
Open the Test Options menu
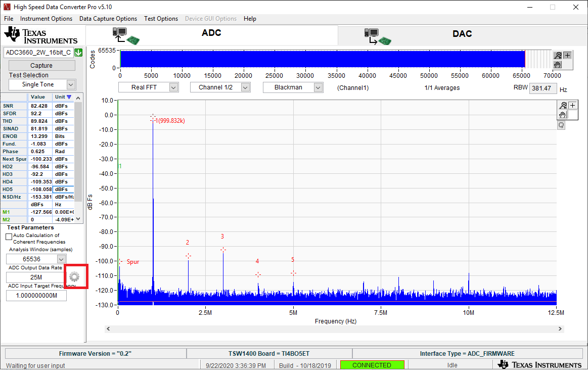(x=161, y=19)
